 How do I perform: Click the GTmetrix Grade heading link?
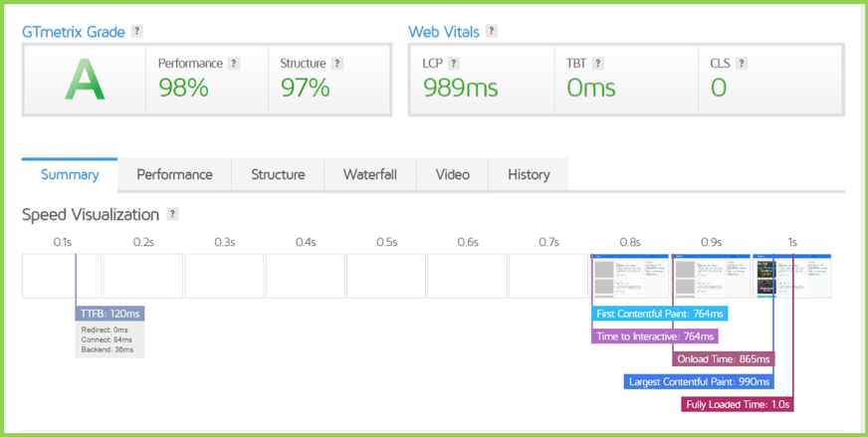[x=74, y=32]
